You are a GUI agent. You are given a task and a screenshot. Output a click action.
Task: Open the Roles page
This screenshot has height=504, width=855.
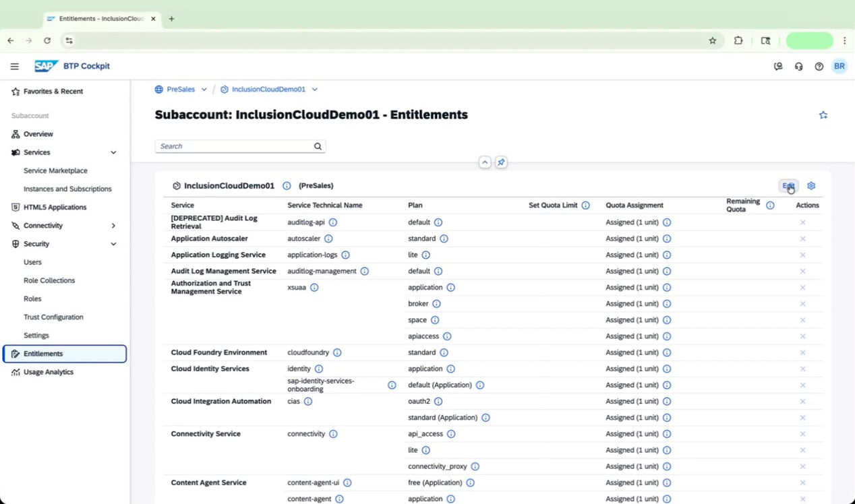click(32, 298)
